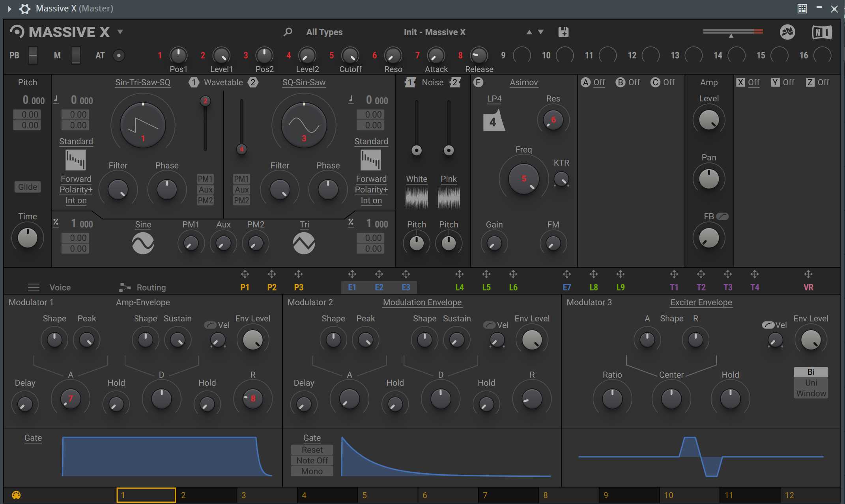Click the Native Instruments NI logo
This screenshot has height=504, width=845.
pyautogui.click(x=822, y=32)
